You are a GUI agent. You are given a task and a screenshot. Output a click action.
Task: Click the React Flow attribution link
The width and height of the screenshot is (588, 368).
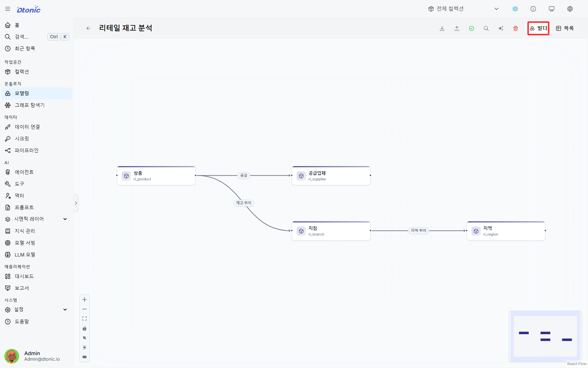577,364
